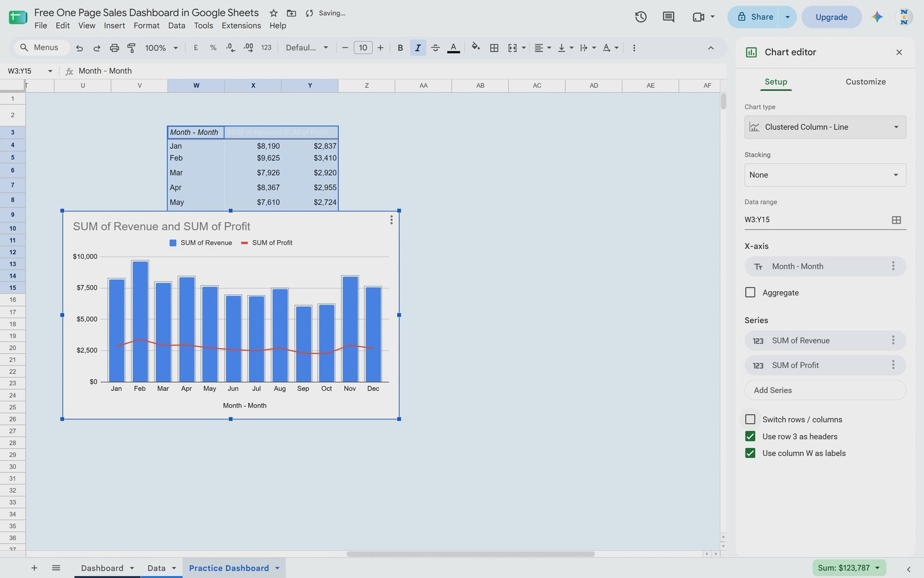Open SUM of Revenue series options
This screenshot has width=924, height=578.
coord(893,340)
